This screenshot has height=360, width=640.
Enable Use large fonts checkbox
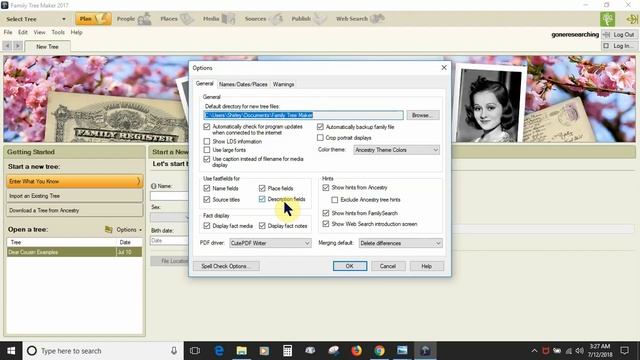point(207,150)
